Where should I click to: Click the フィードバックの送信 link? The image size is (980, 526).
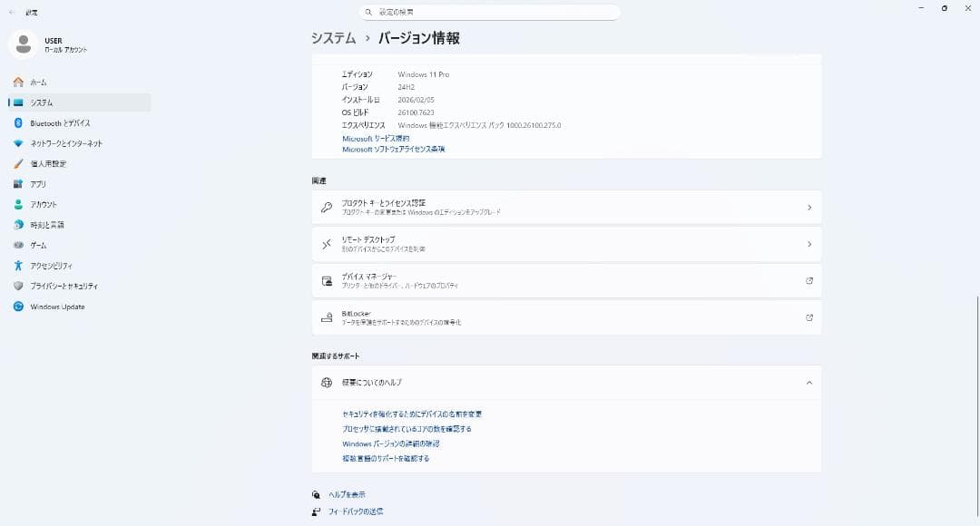(x=358, y=511)
